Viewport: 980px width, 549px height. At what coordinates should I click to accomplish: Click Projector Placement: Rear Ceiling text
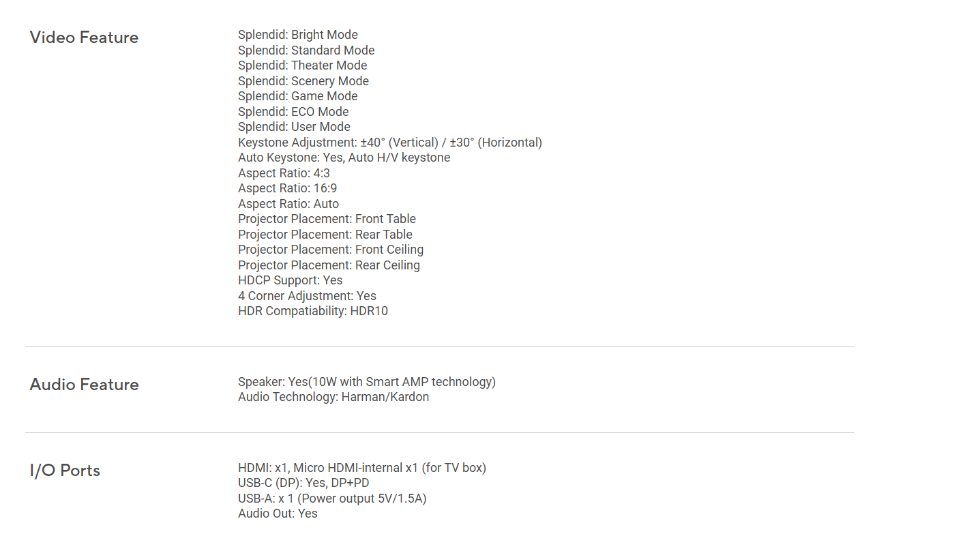click(x=329, y=265)
